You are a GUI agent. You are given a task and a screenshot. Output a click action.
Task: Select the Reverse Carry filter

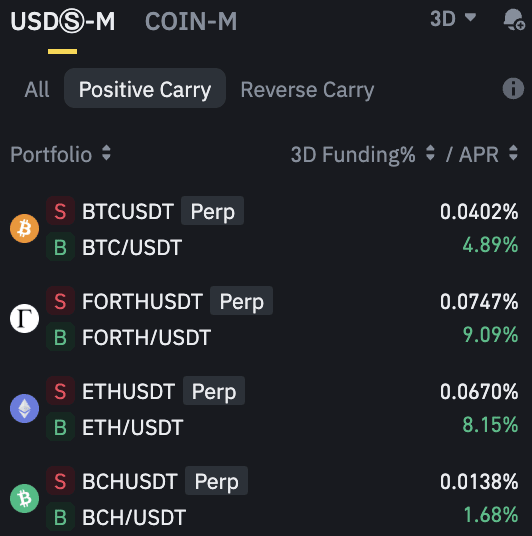pos(307,90)
